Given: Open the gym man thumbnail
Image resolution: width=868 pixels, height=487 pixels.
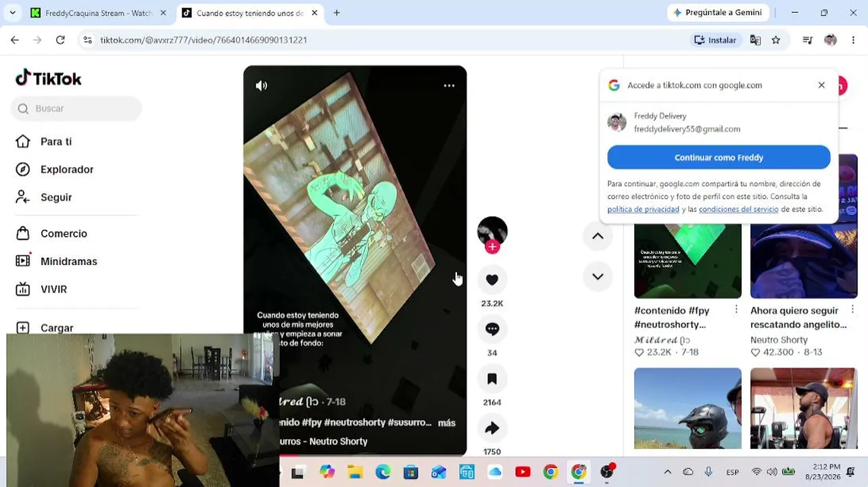Looking at the screenshot, I should [804, 409].
